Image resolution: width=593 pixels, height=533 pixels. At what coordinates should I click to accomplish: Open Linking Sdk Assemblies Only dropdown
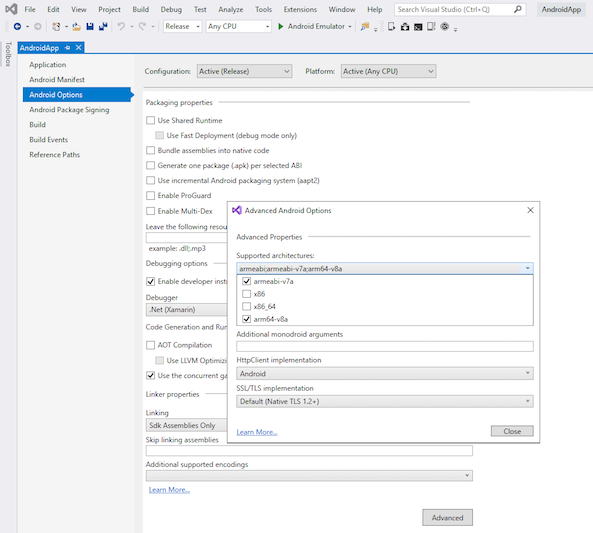[x=186, y=426]
